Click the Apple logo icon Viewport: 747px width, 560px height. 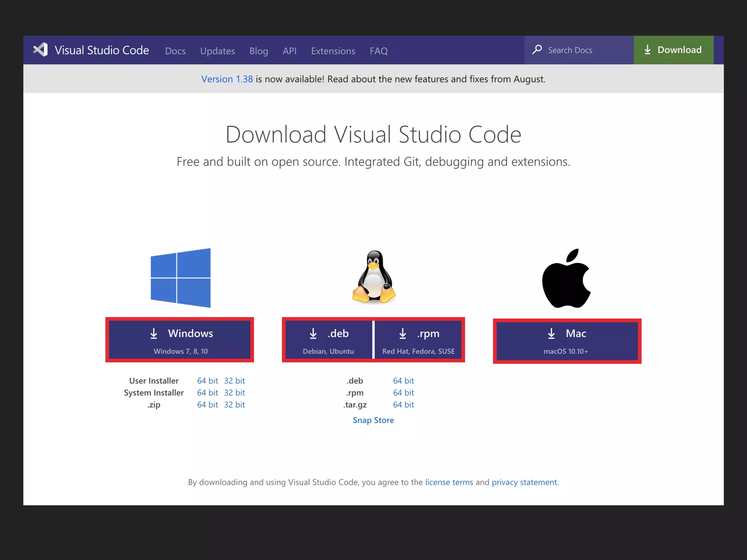(566, 279)
